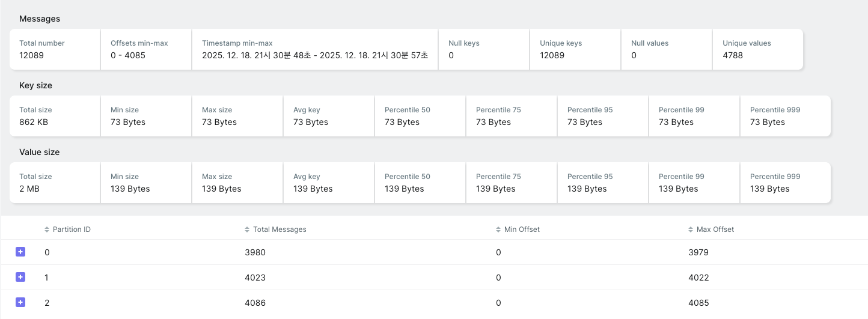Select Unique keys value 12089

[552, 55]
